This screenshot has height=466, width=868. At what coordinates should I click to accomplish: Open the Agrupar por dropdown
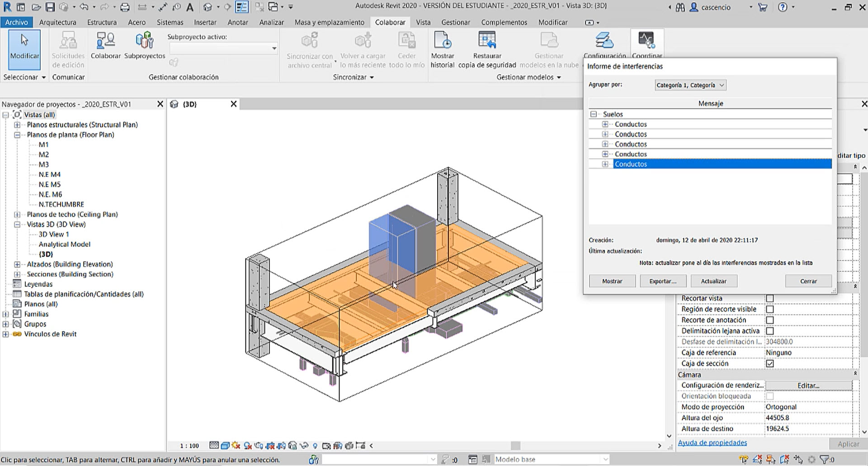[690, 85]
